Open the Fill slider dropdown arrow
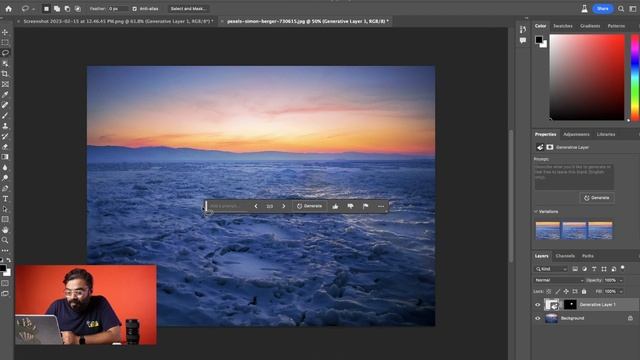The width and height of the screenshot is (640, 360). coord(621,291)
